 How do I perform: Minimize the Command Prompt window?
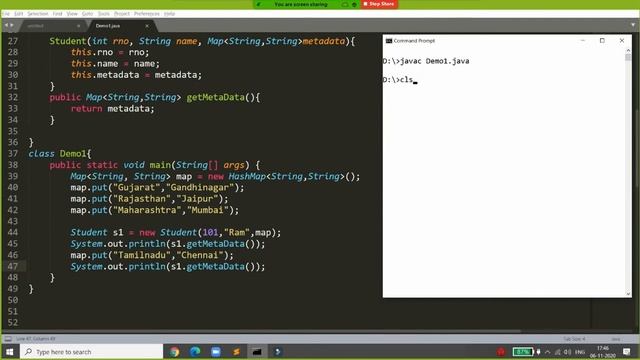coord(583,40)
